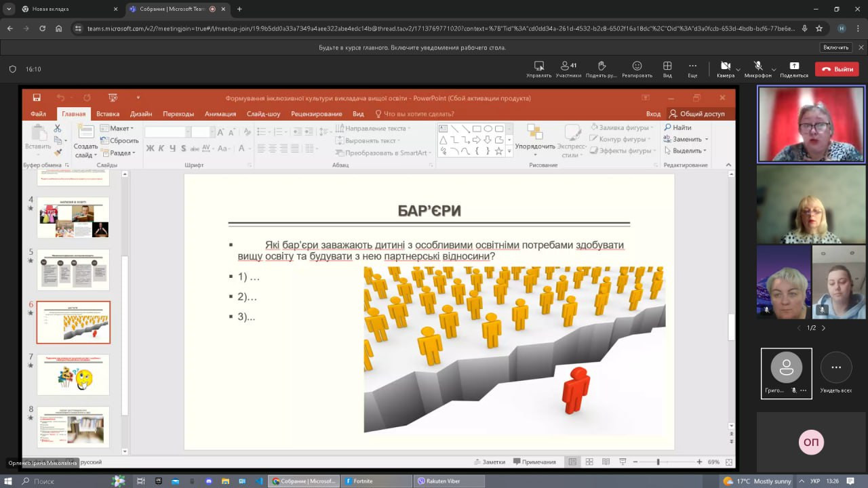Image resolution: width=868 pixels, height=488 pixels.
Task: Click Включить to enable desktop notifications
Action: pos(835,47)
